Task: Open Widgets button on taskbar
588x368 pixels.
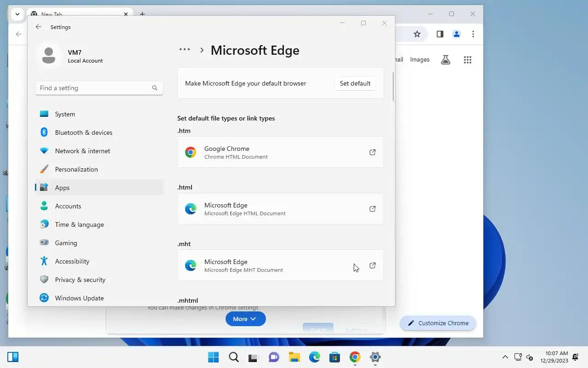Action: [x=13, y=357]
